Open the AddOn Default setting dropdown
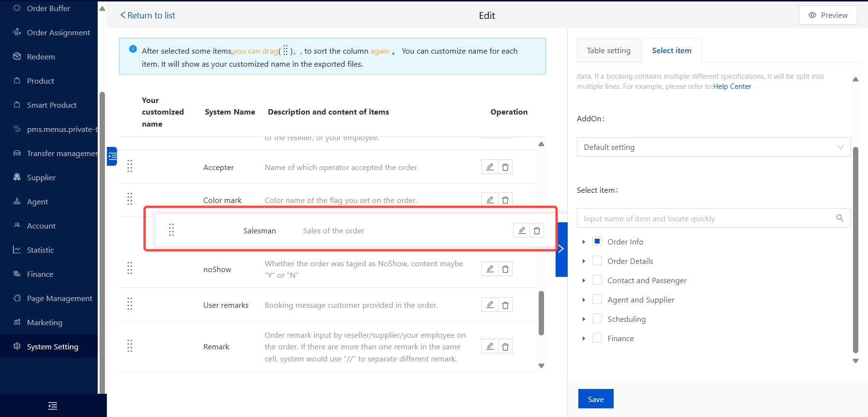This screenshot has width=868, height=417. click(x=713, y=147)
